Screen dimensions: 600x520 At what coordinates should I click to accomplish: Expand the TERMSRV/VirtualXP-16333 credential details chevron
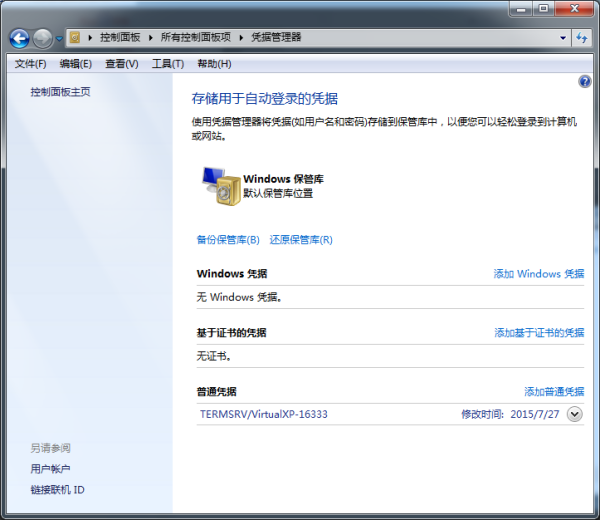point(574,414)
